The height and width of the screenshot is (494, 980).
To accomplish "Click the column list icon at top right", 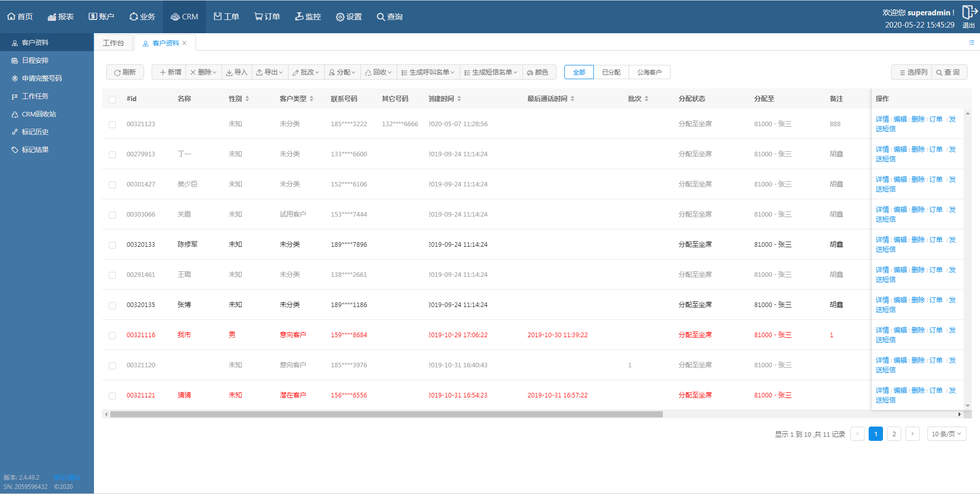I will pos(971,43).
